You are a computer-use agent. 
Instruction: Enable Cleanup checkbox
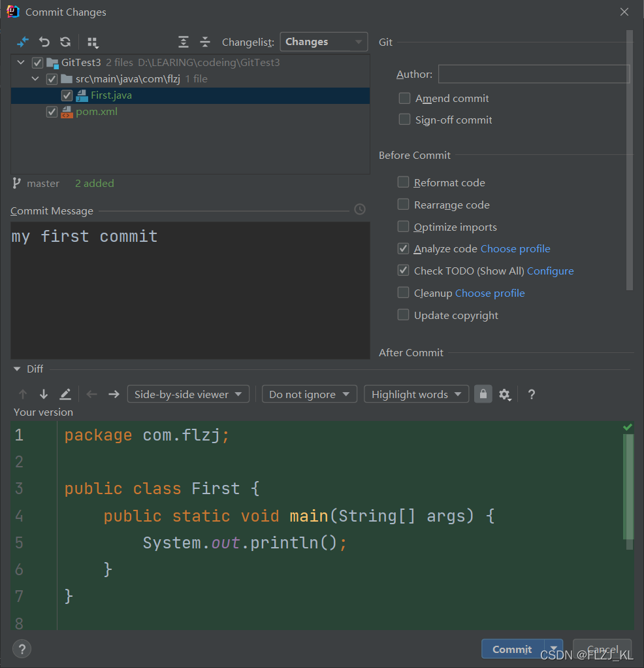click(x=403, y=293)
